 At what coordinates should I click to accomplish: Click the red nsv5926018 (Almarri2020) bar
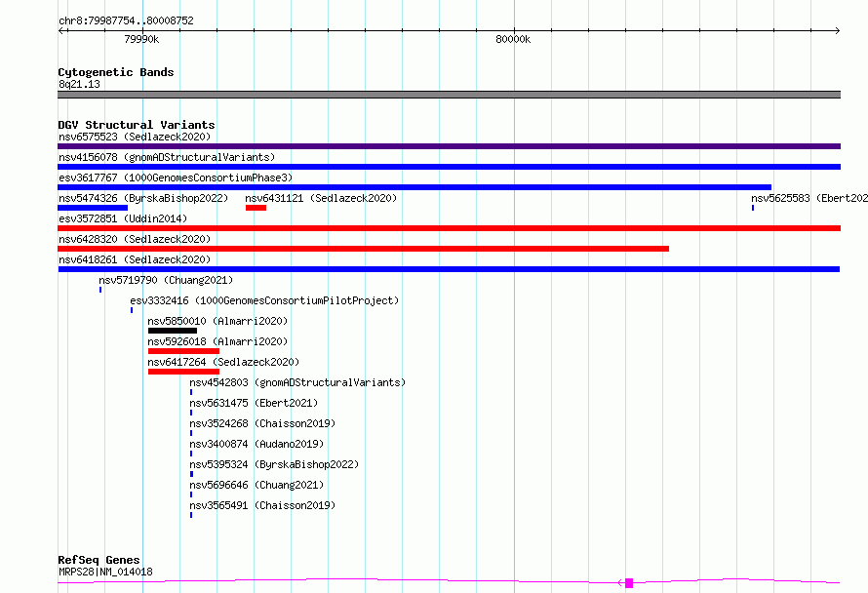tap(183, 351)
